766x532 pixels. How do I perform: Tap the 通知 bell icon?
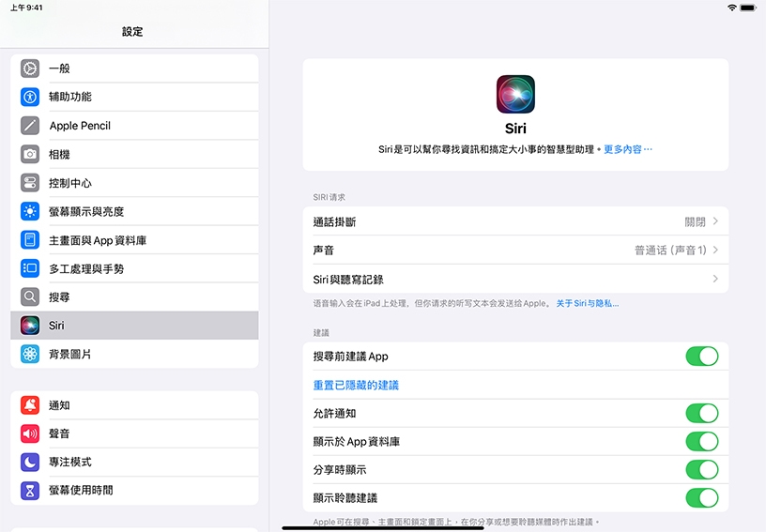[30, 405]
